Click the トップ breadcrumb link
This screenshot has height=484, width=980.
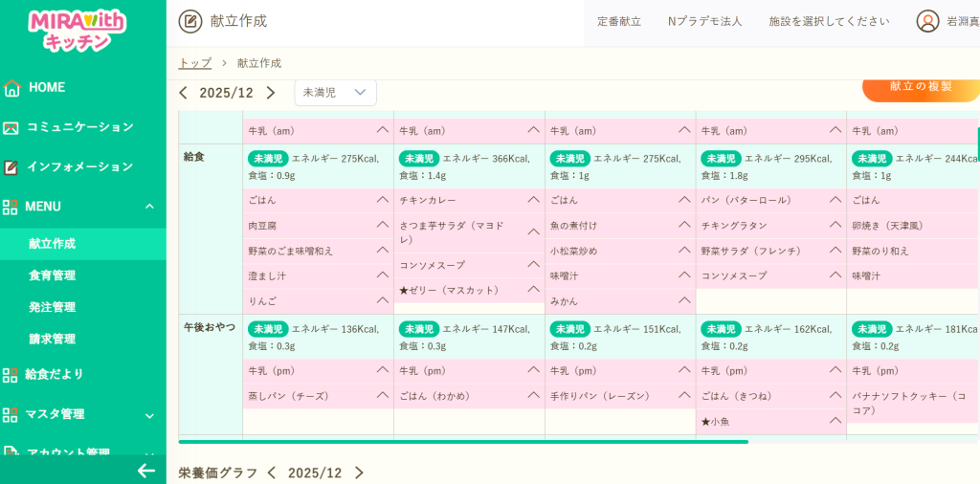[194, 63]
